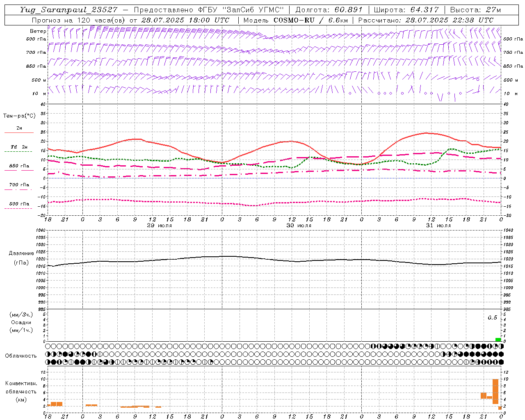Click the 'Облачность' cloudiness label

[21, 356]
